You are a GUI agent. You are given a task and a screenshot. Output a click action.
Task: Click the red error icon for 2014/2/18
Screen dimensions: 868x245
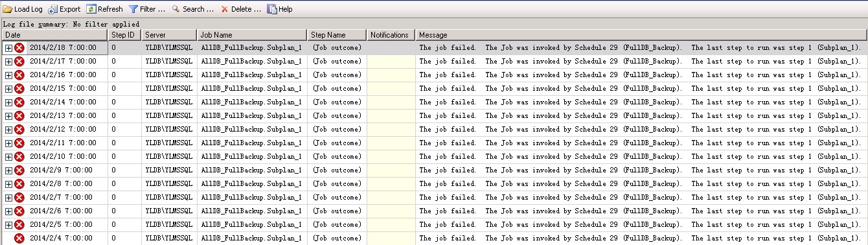[x=19, y=48]
